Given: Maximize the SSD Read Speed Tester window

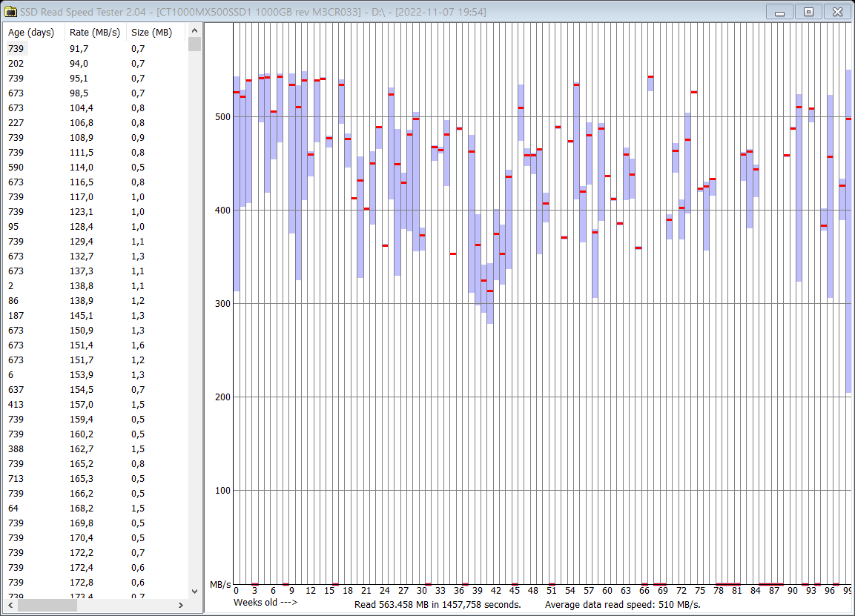Looking at the screenshot, I should click(x=808, y=11).
